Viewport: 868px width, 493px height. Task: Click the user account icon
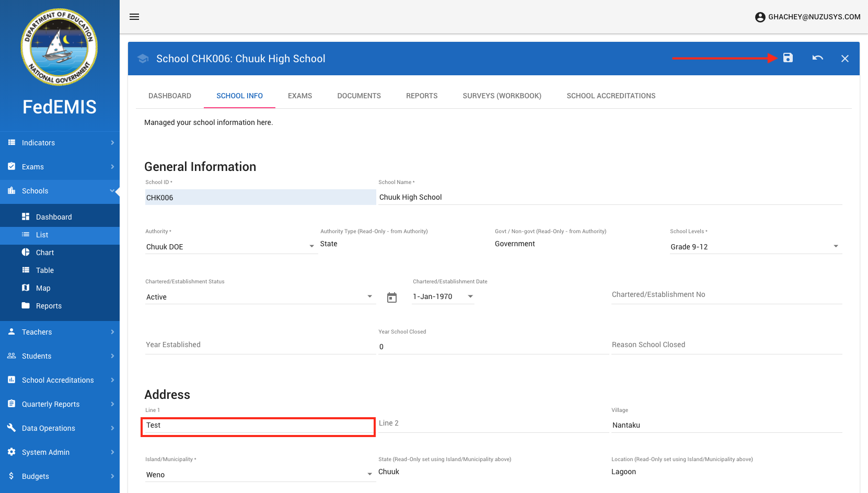[760, 17]
